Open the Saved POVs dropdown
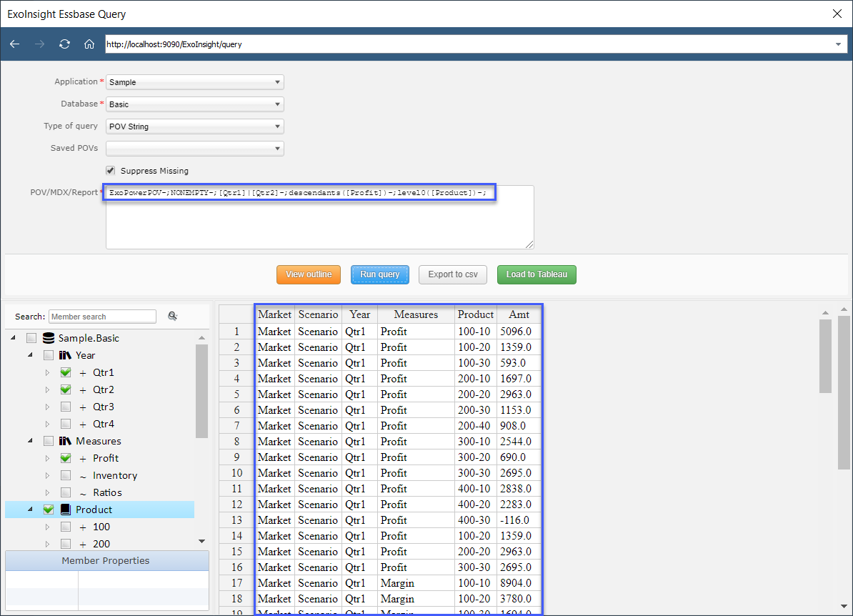Screen dimensions: 853x616 195,149
